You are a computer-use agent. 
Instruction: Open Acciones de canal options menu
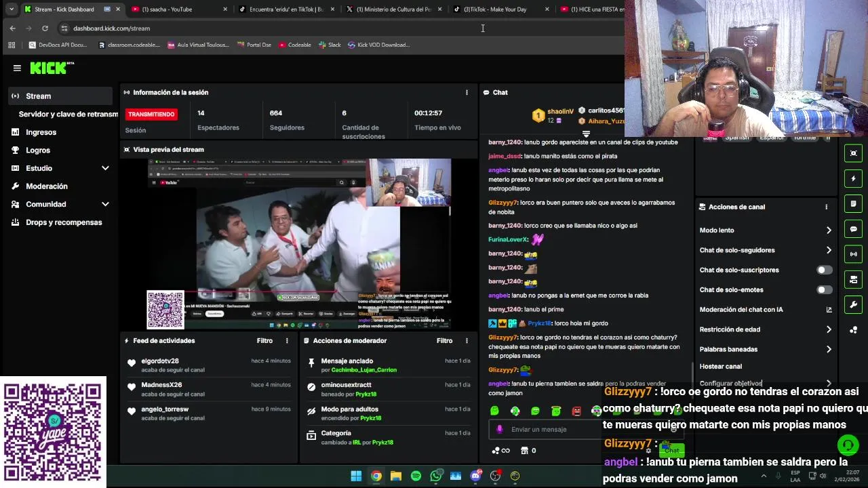pyautogui.click(x=826, y=207)
